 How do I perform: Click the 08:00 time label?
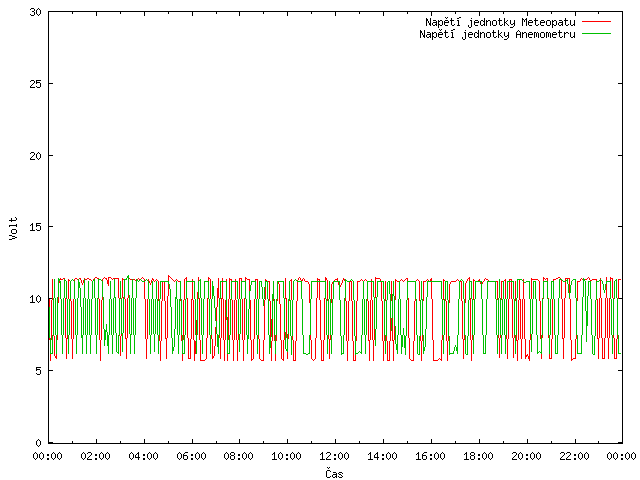pyautogui.click(x=239, y=456)
